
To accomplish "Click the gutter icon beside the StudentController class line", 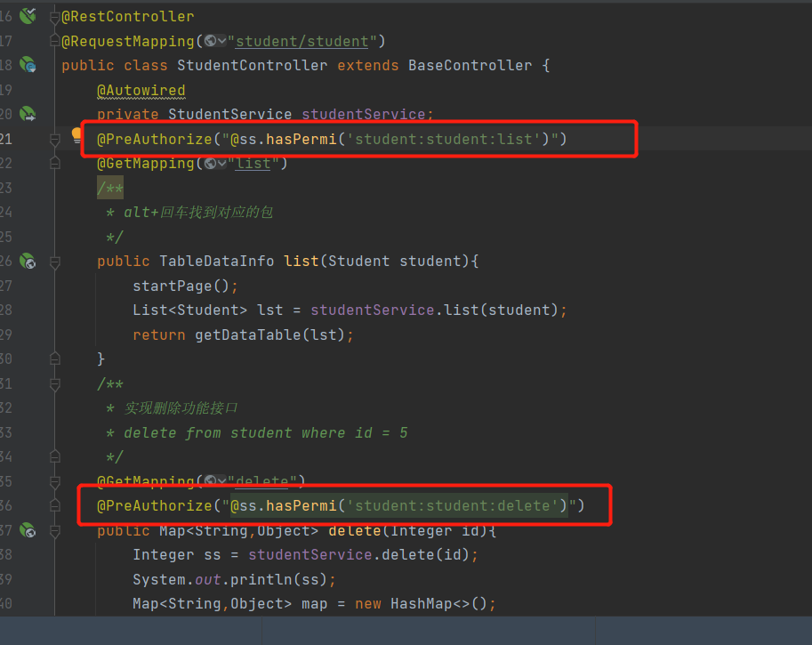I will pos(28,65).
